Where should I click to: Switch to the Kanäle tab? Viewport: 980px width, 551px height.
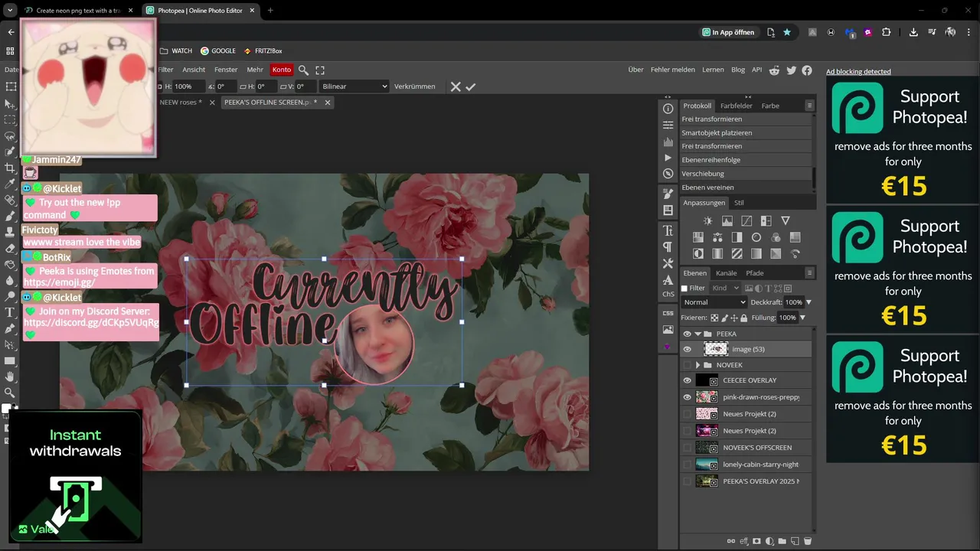click(x=726, y=273)
